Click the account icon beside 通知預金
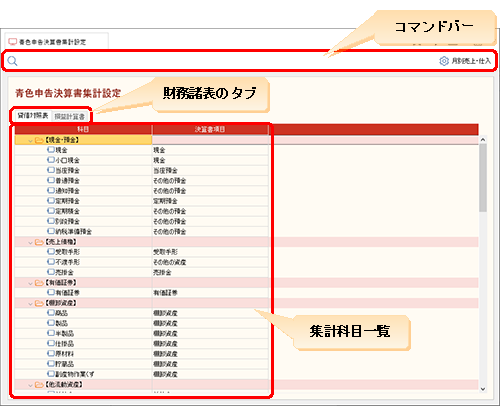The width and height of the screenshot is (500, 406). click(51, 190)
